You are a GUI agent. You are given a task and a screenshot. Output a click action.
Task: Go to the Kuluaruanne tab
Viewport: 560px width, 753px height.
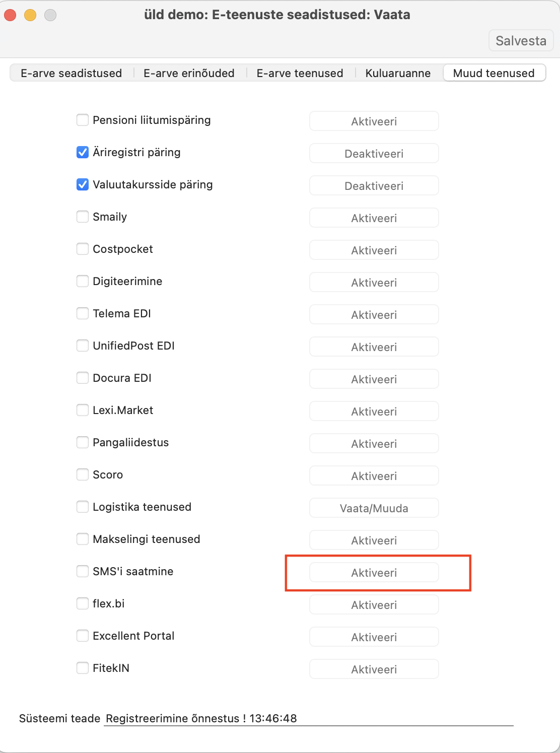[x=398, y=73]
